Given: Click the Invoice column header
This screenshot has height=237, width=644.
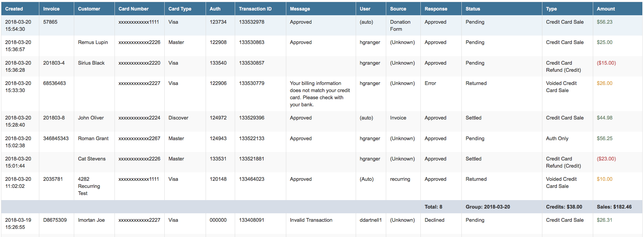Looking at the screenshot, I should pos(51,9).
